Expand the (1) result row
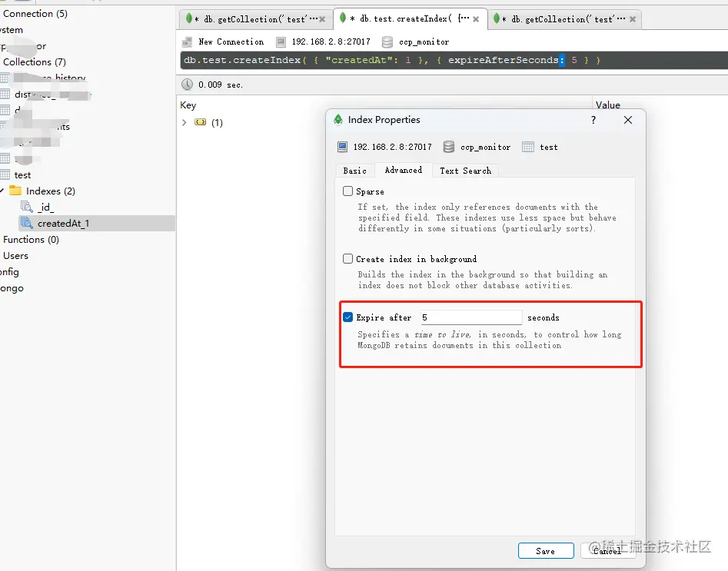Viewport: 728px width, 571px height. point(184,122)
